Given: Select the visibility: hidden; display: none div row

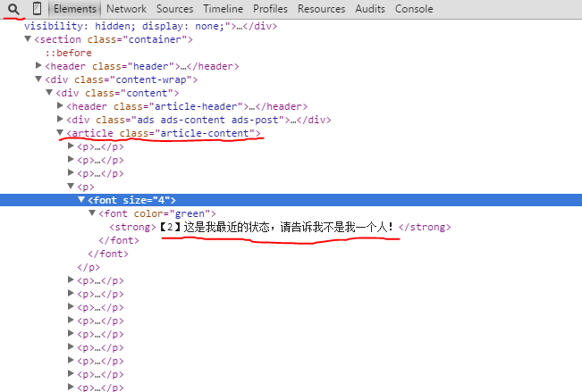Looking at the screenshot, I should (x=151, y=26).
